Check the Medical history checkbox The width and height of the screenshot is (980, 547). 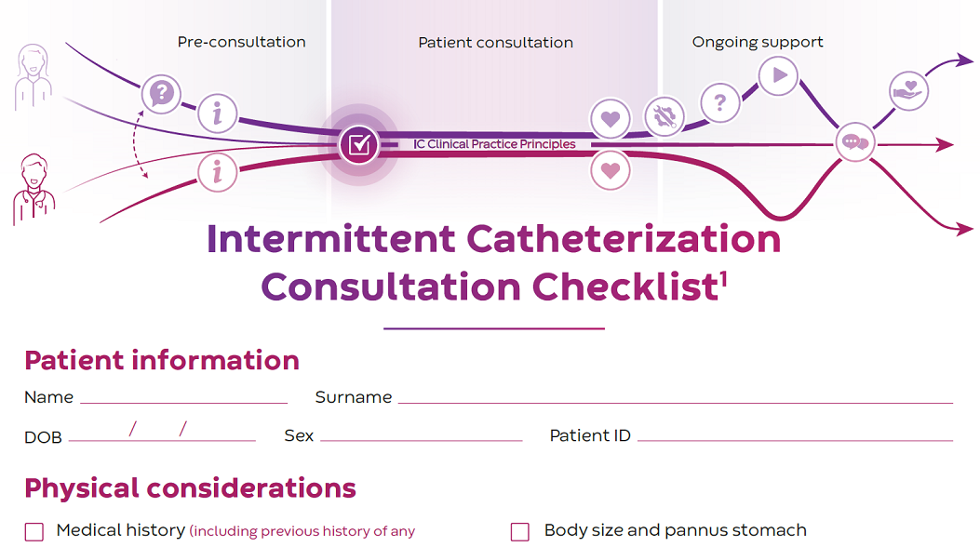coord(34,532)
